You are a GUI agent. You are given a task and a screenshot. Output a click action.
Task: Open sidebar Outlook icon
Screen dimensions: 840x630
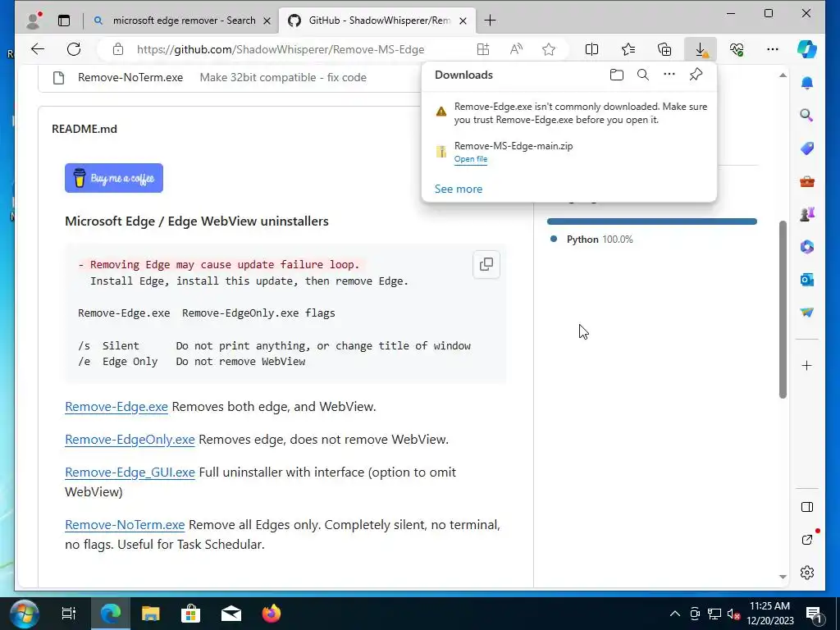click(807, 280)
